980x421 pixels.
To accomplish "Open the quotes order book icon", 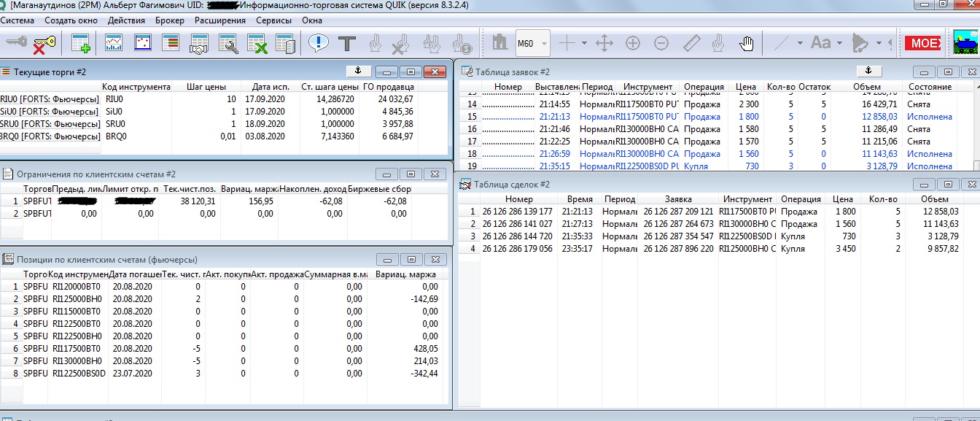I will point(170,44).
